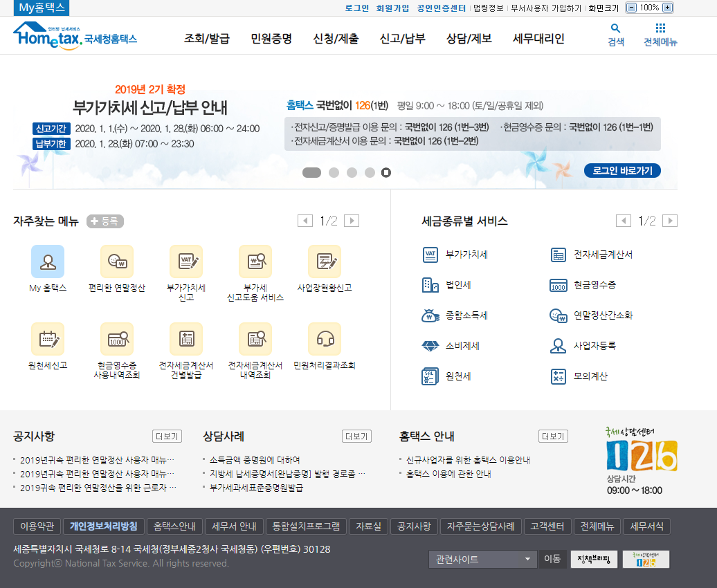
Task: Stop the banner slideshow
Action: [386, 172]
